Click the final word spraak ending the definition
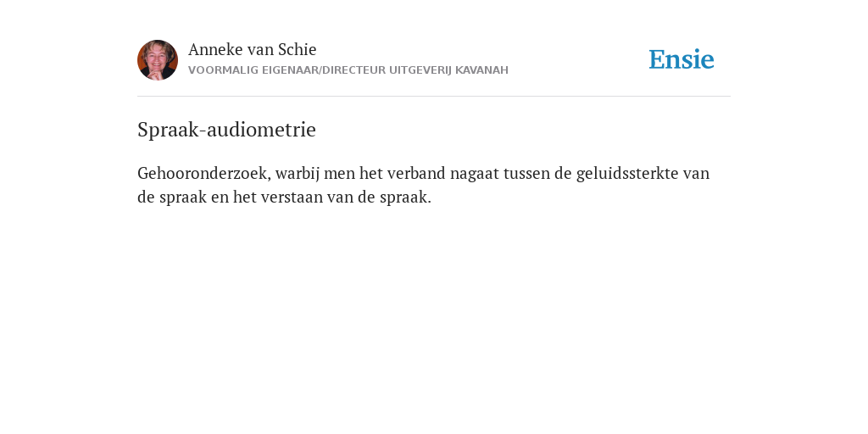Screen dimensions: 868x434 tap(405, 198)
